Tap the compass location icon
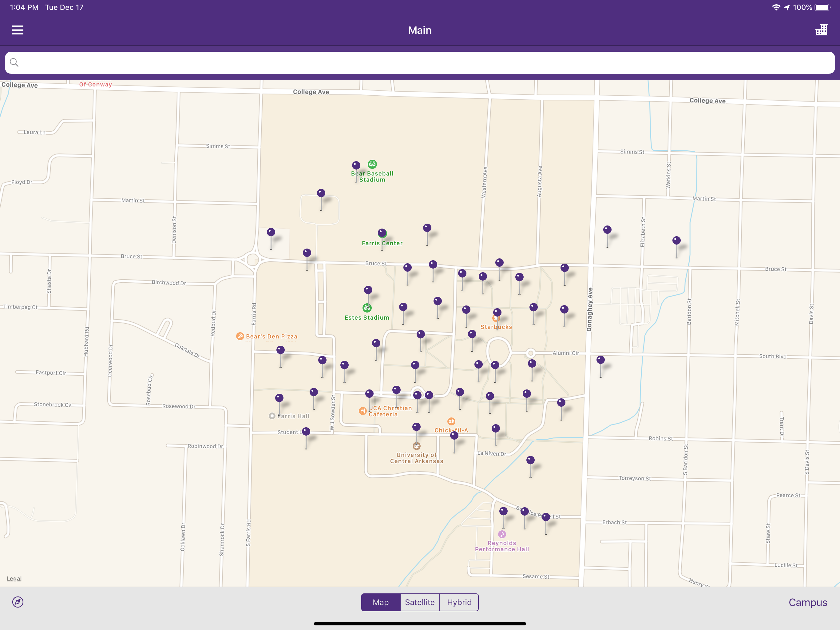Image resolution: width=840 pixels, height=630 pixels. pyautogui.click(x=18, y=602)
